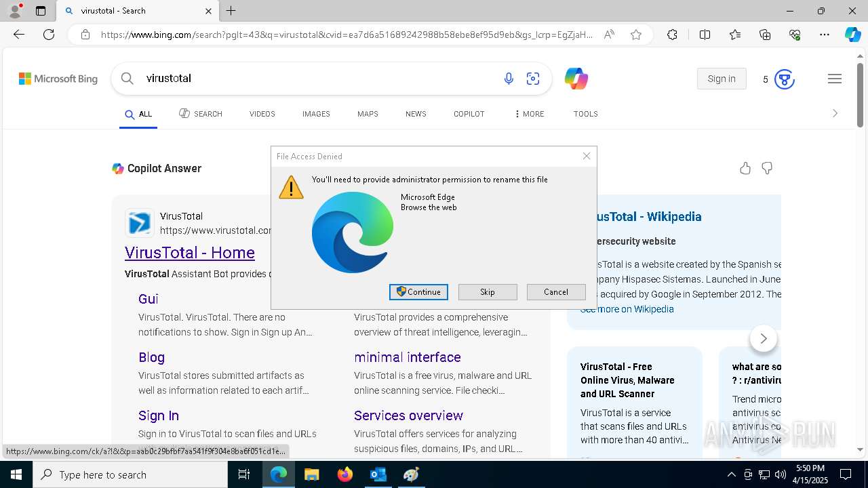Click the Edge profile avatar icon
868x488 pixels.
[x=15, y=10]
